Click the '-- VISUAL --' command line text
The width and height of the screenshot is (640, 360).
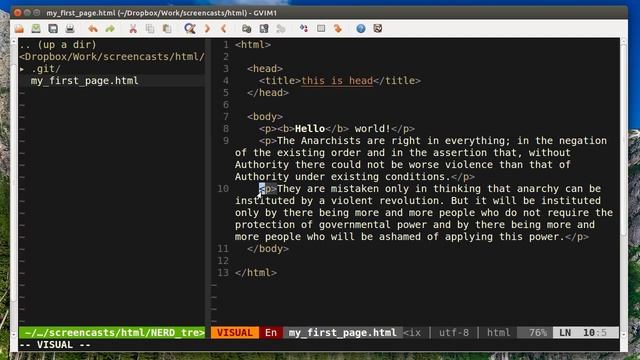coord(55,345)
